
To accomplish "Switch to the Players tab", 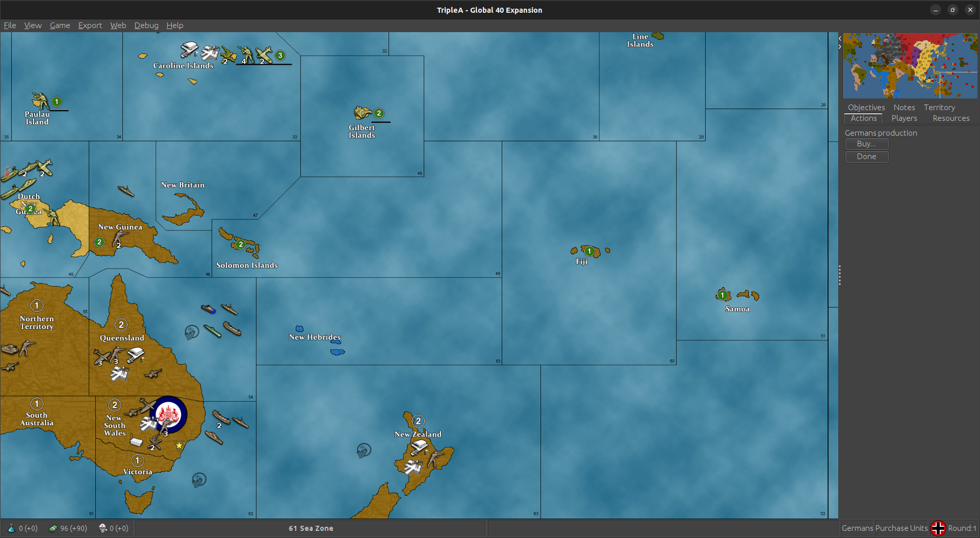I will tap(904, 118).
